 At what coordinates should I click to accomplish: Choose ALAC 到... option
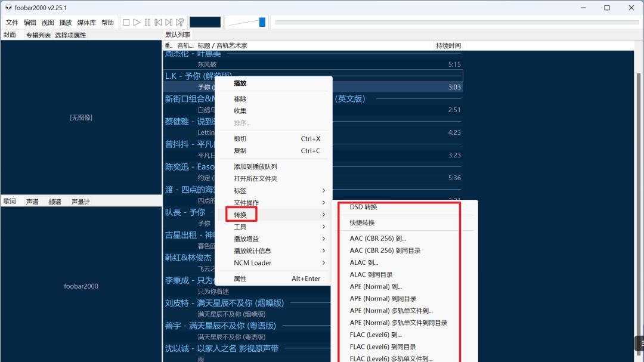(x=404, y=262)
